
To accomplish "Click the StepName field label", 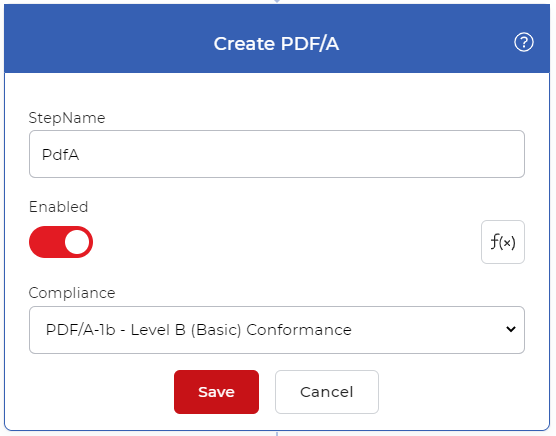I will point(67,118).
